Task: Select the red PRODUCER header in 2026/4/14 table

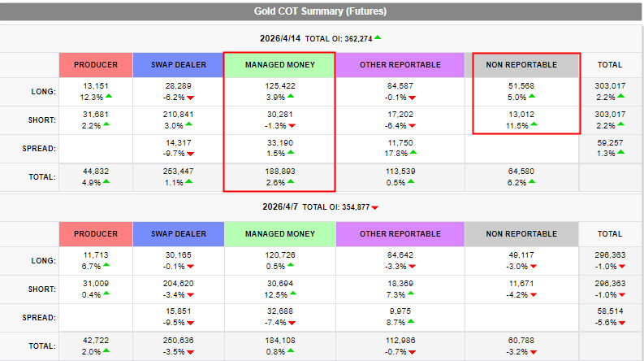Action: [96, 65]
